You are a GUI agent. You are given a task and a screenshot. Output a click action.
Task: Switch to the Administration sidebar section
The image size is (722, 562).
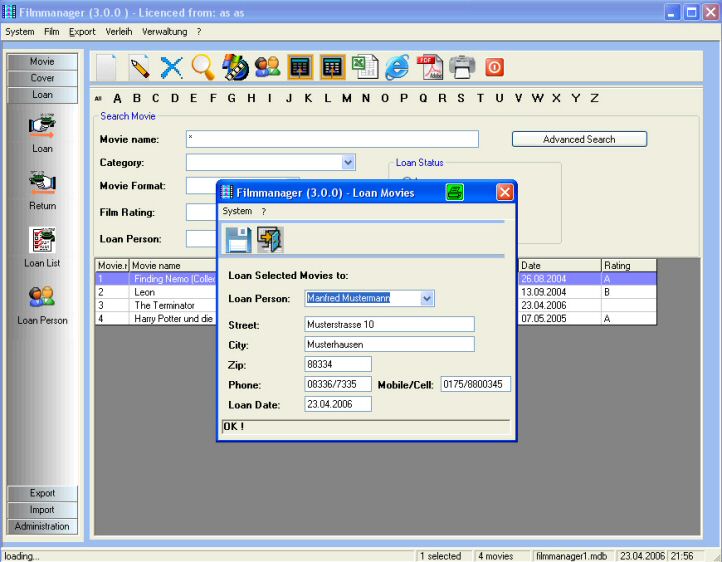click(42, 526)
